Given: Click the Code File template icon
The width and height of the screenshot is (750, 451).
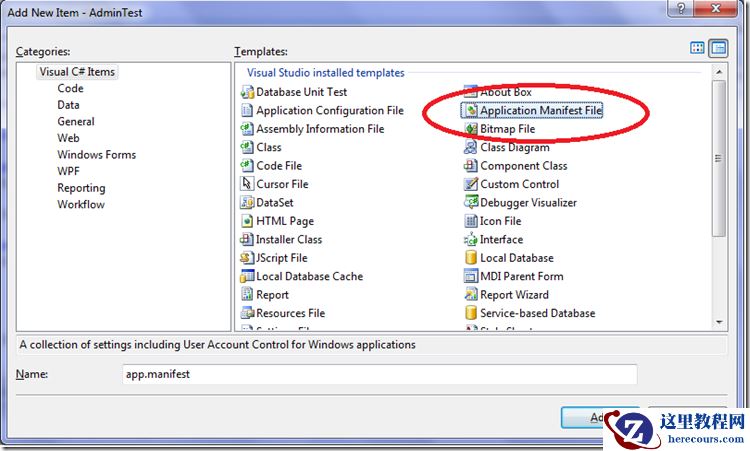Looking at the screenshot, I should coord(247,165).
